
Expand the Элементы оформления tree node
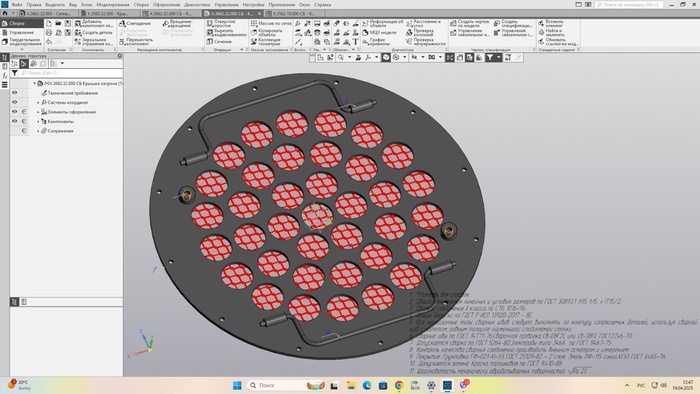tap(38, 112)
